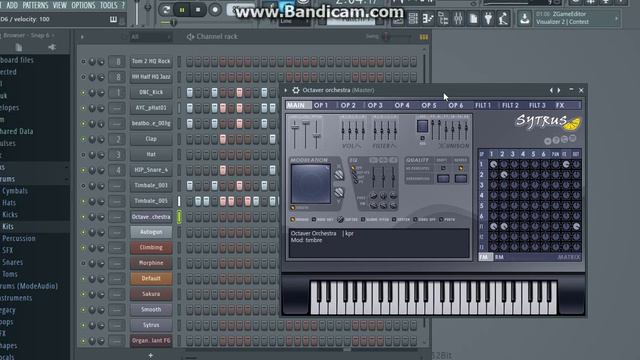
Task: Mute the Clap channel green LED
Action: (x=83, y=139)
